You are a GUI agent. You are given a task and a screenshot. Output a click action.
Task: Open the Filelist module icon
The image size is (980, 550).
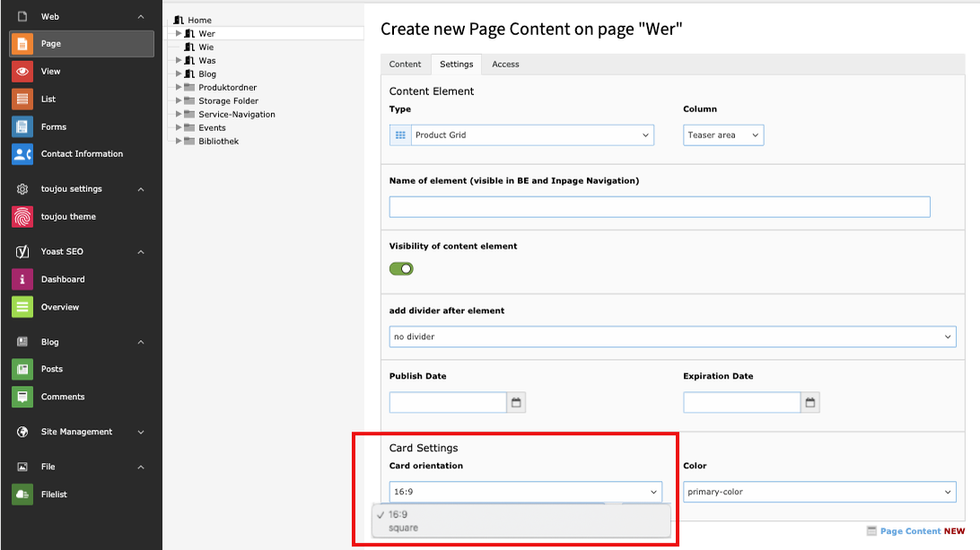22,494
